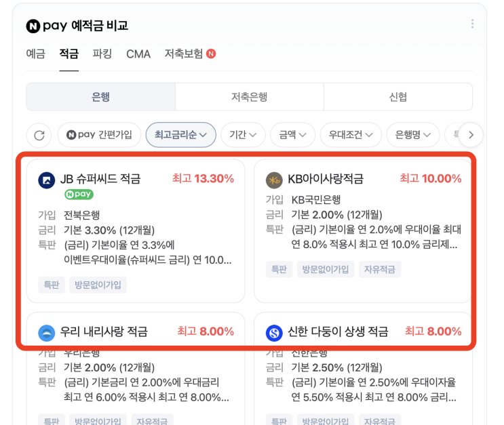Open the 신한 다둥이 상생 적금 product
The height and width of the screenshot is (425, 504).
(338, 331)
